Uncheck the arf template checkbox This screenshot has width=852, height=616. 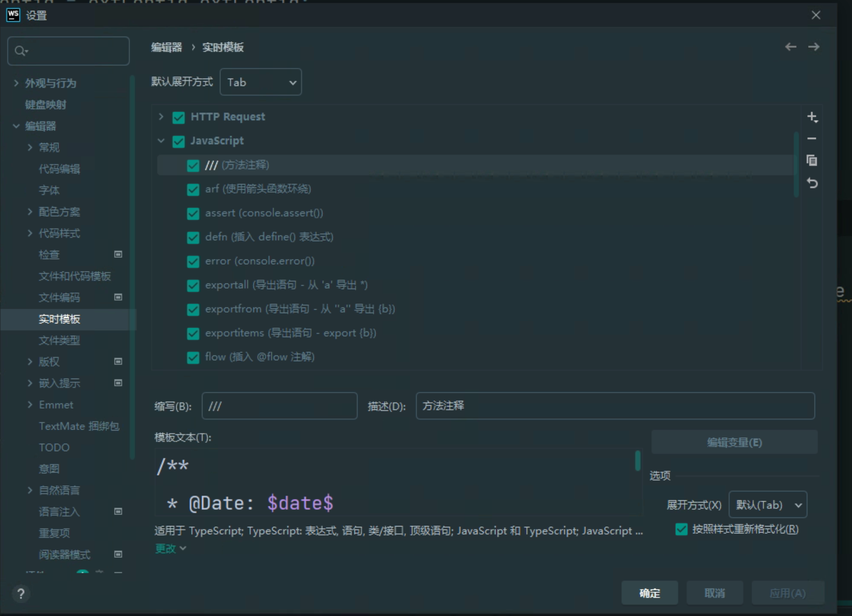193,189
